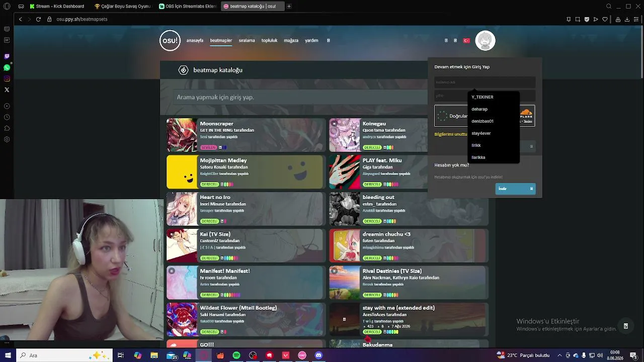Open the Koinegau beatmap thumbnail
The width and height of the screenshot is (644, 362).
pyautogui.click(x=345, y=135)
